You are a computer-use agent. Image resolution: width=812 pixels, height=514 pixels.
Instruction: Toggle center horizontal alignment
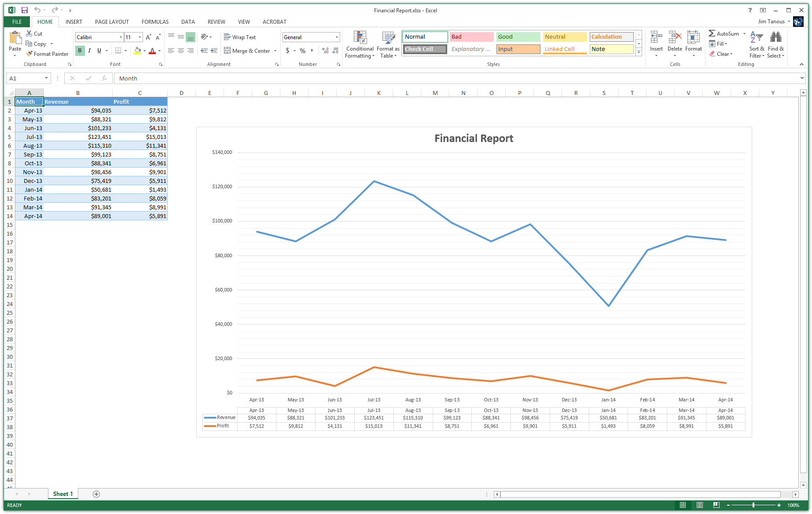pos(181,51)
